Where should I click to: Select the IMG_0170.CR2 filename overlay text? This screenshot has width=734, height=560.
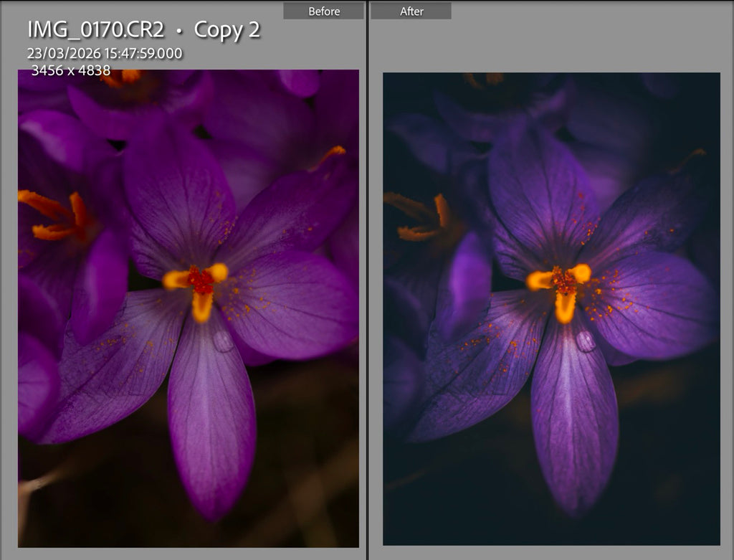pos(96,29)
